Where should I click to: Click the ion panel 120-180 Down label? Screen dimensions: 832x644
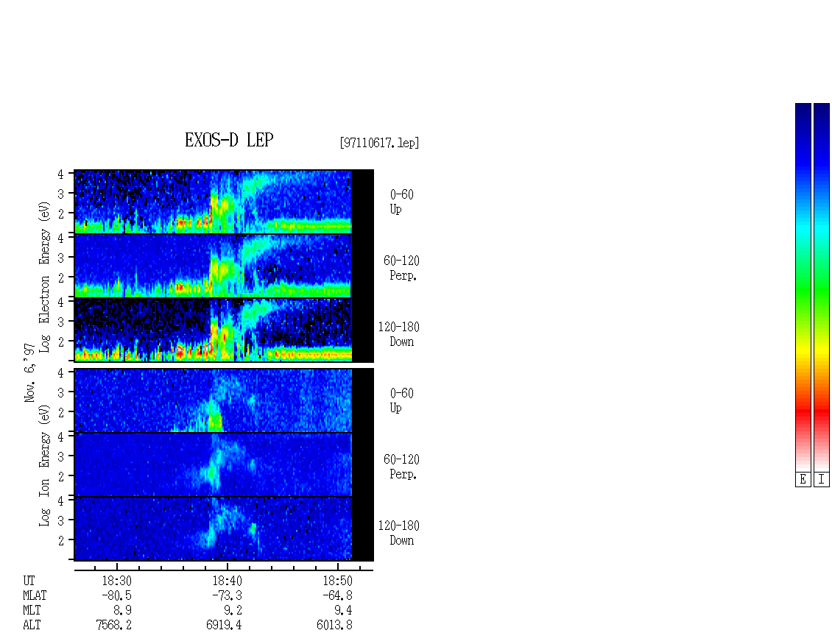[399, 533]
